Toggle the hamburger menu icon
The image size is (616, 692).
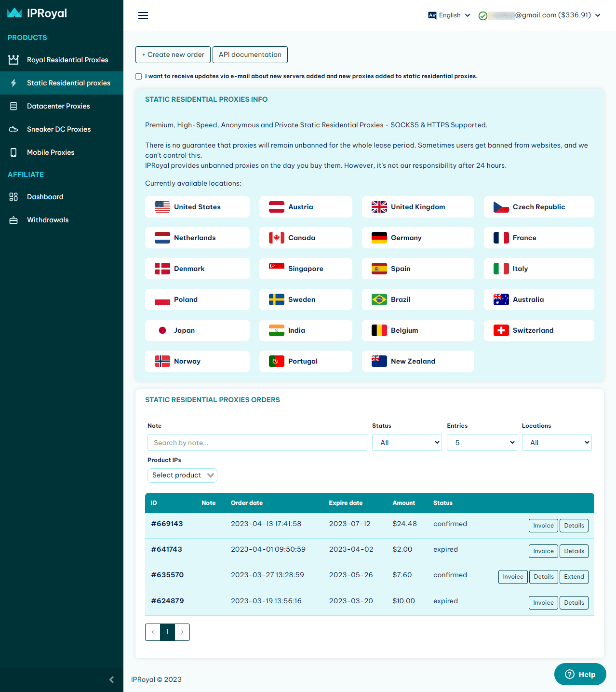pos(143,15)
